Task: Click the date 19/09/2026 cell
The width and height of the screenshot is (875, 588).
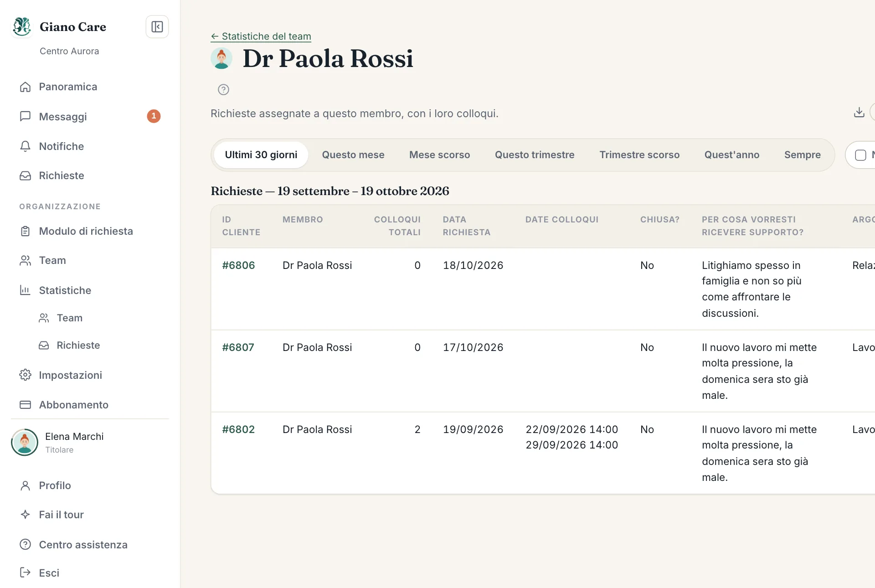Action: [473, 429]
